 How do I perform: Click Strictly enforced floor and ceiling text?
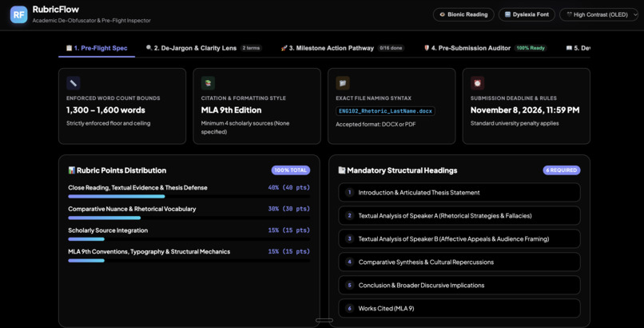(109, 123)
